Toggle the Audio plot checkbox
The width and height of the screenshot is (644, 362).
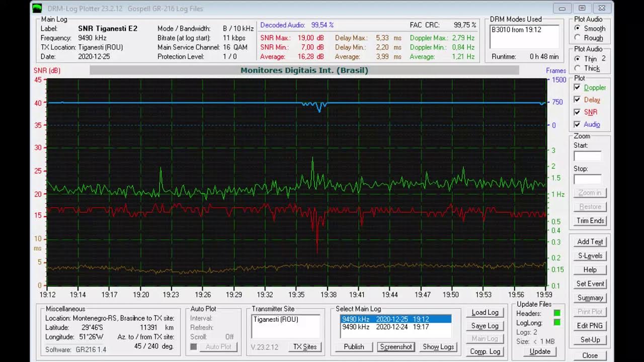(x=577, y=124)
